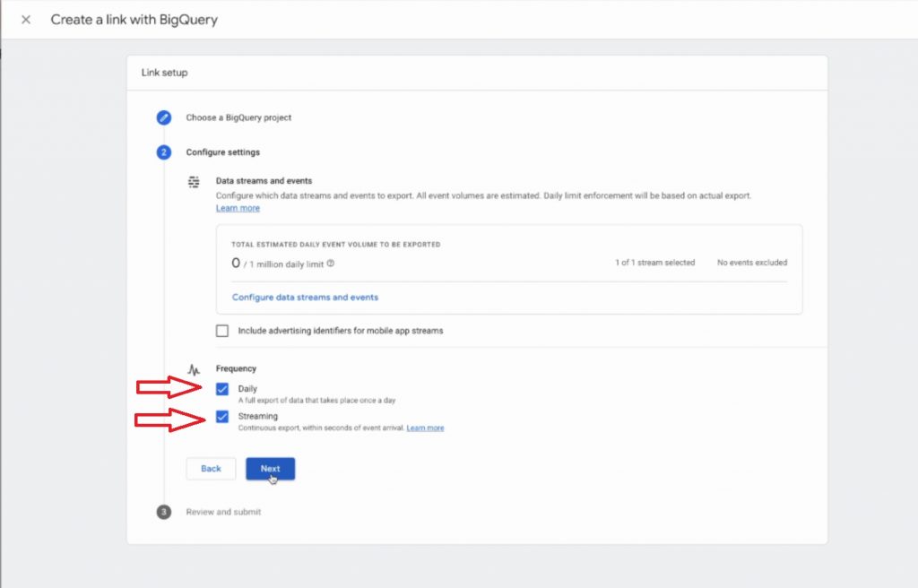This screenshot has width=918, height=588.
Task: Close the Create a link with BigQuery dialog
Action: (x=26, y=20)
